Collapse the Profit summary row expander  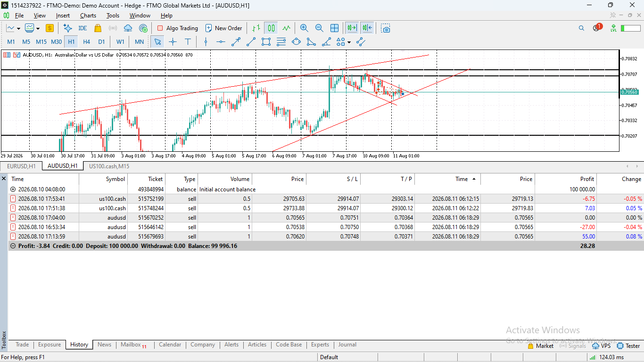[x=13, y=246]
